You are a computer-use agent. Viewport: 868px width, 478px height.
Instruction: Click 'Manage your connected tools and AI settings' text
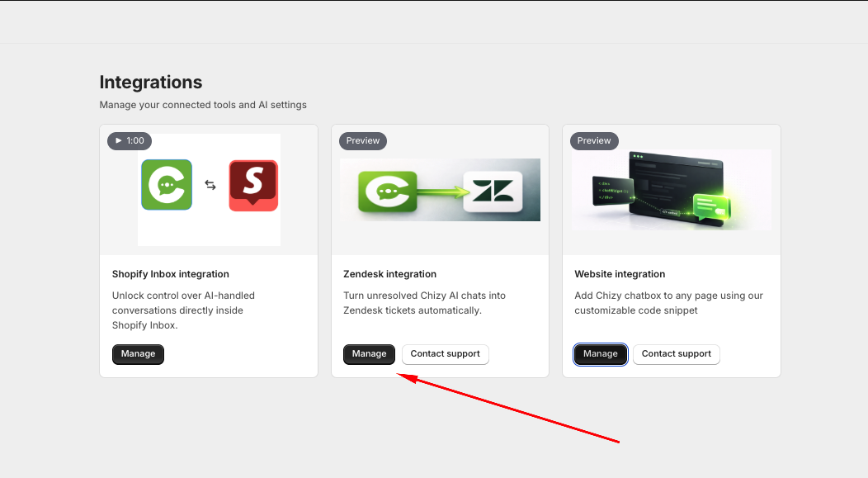point(203,105)
